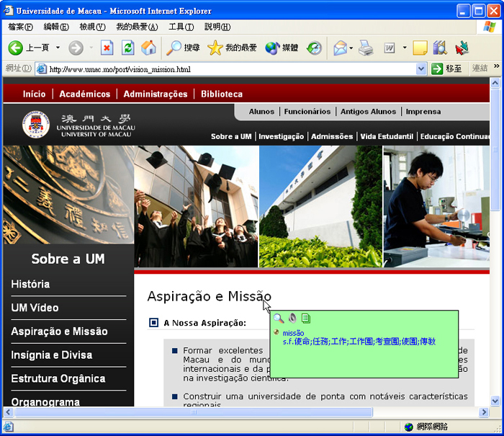Viewport: 504px width, 436px height.
Task: Open the Favorites star button
Action: tap(232, 48)
